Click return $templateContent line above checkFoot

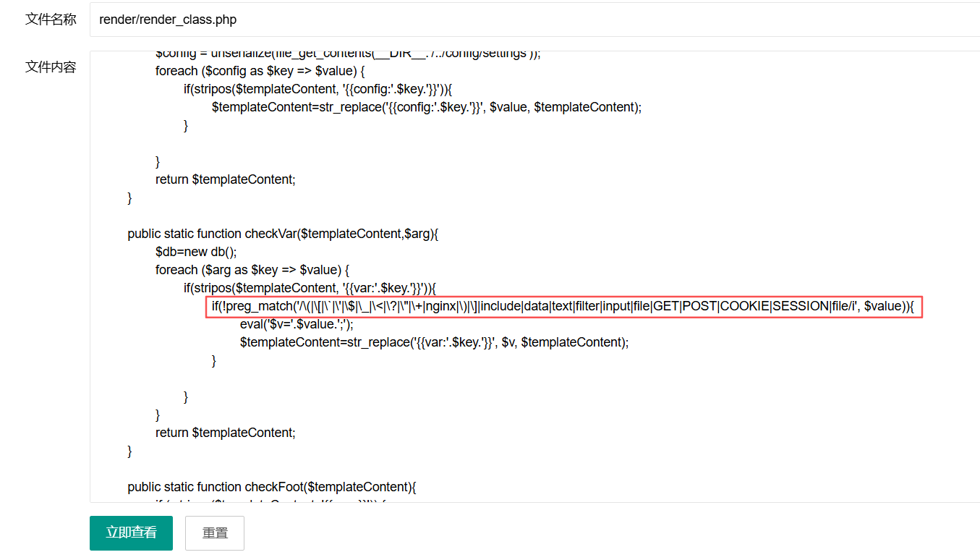click(225, 433)
